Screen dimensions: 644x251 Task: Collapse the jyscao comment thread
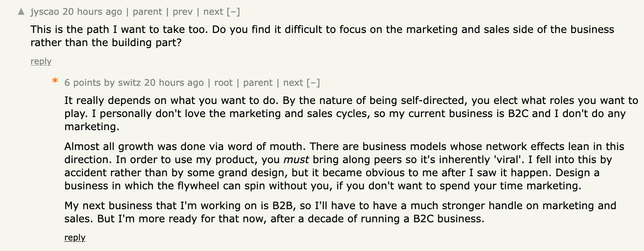pos(233,12)
